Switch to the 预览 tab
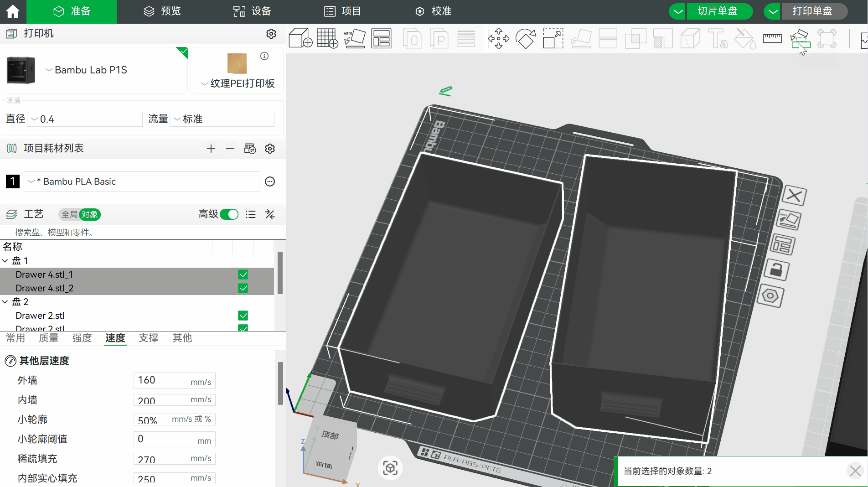The image size is (868, 487). [x=162, y=11]
